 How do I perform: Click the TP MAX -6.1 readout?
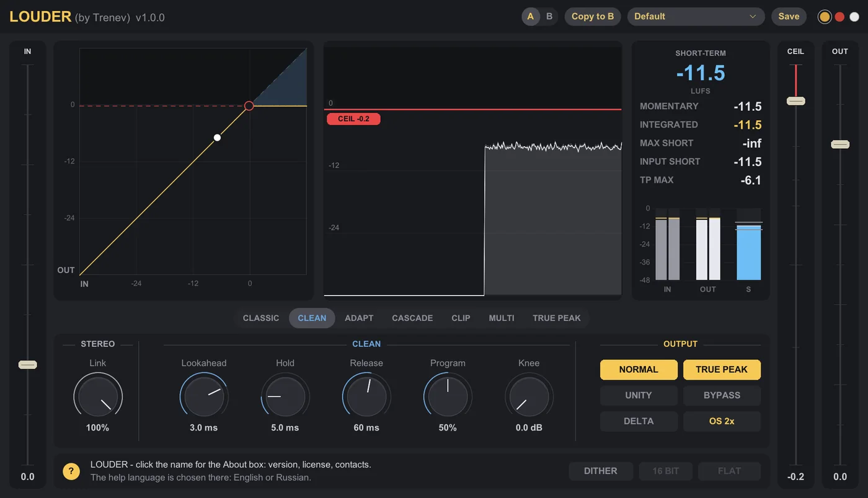(701, 181)
